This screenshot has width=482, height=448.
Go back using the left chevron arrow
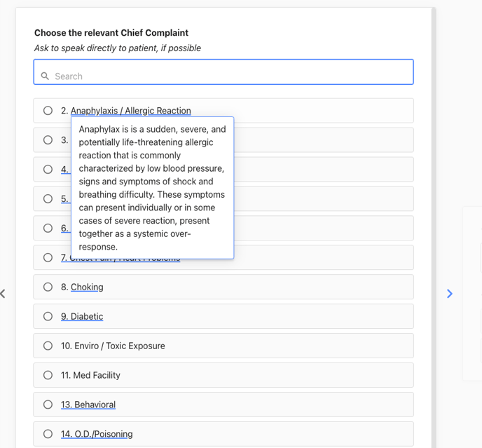click(3, 294)
